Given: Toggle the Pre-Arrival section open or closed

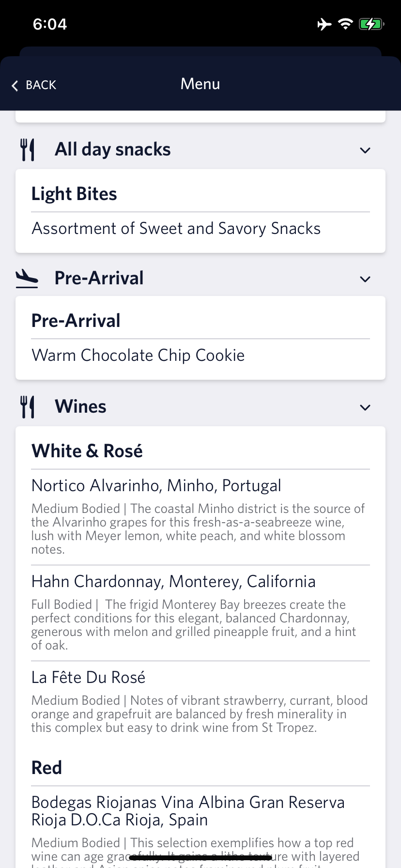Looking at the screenshot, I should [365, 279].
